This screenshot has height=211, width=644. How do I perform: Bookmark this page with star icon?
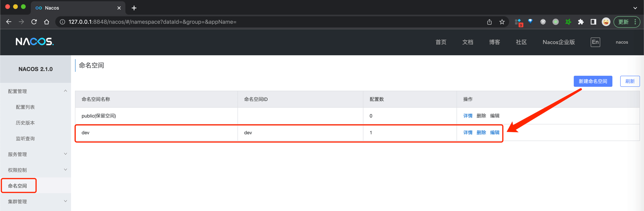coord(502,22)
